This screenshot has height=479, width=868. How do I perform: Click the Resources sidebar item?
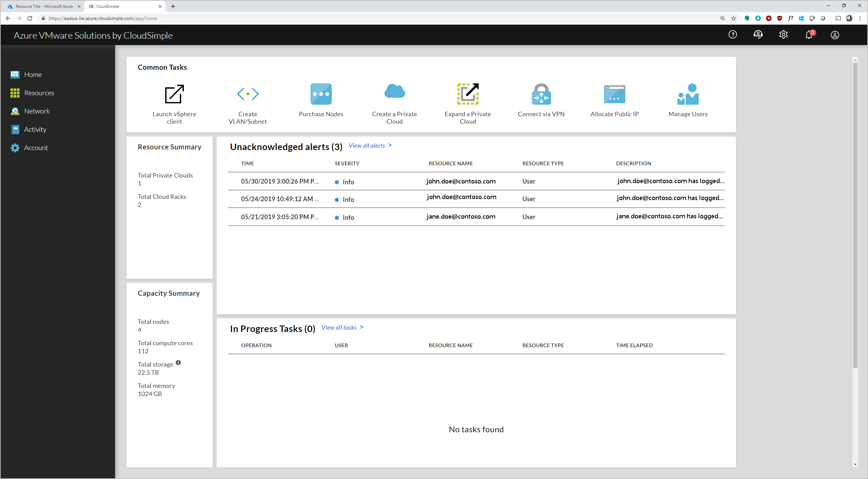(x=39, y=92)
